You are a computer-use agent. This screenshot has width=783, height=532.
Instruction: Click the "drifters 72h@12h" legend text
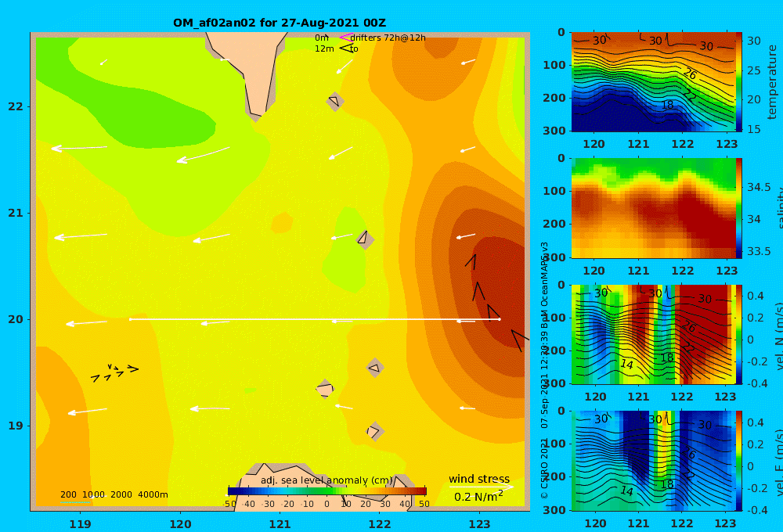[x=388, y=38]
